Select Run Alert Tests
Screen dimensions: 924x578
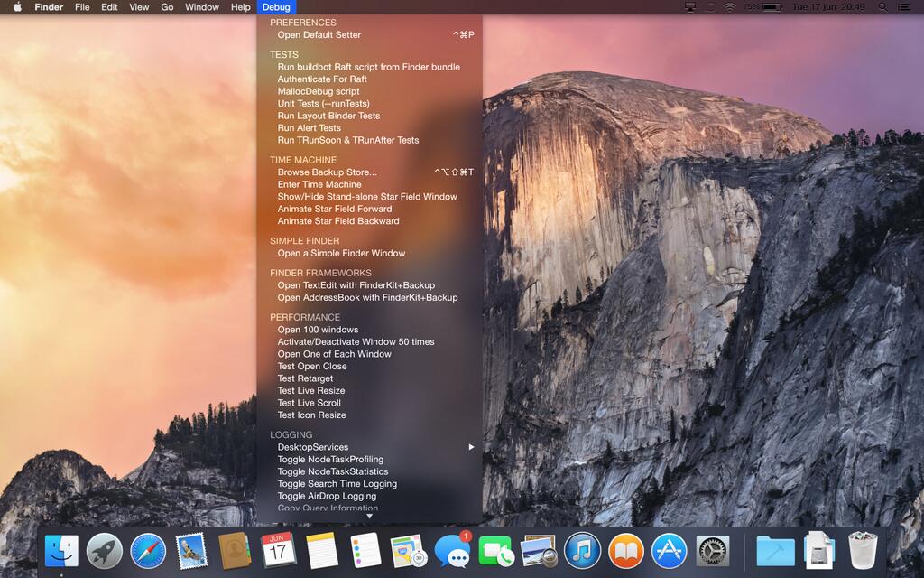(369, 128)
